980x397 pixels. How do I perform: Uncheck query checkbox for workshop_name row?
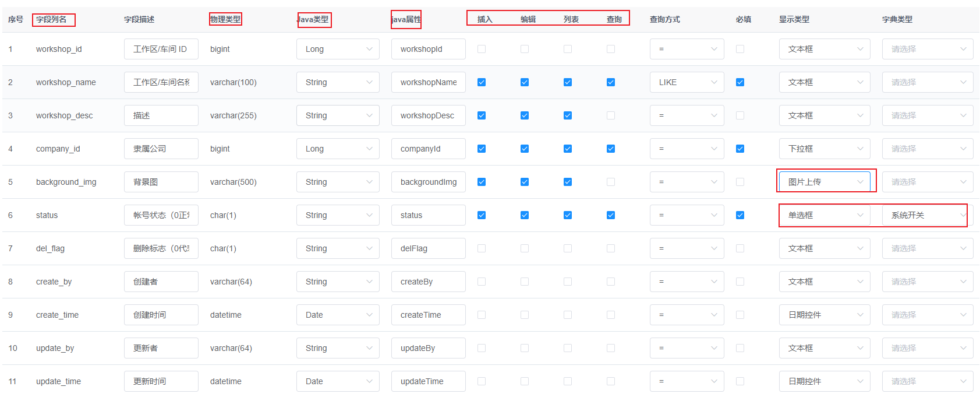(x=611, y=82)
